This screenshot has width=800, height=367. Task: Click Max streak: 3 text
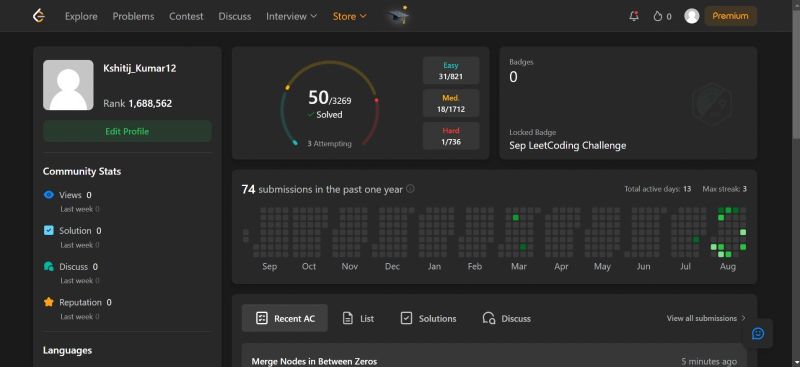click(724, 189)
